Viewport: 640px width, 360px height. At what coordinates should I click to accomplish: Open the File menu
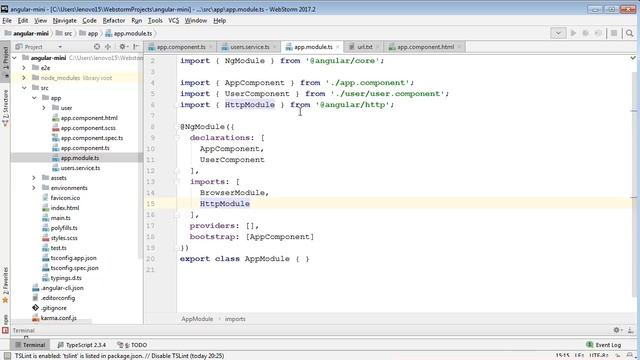click(7, 20)
